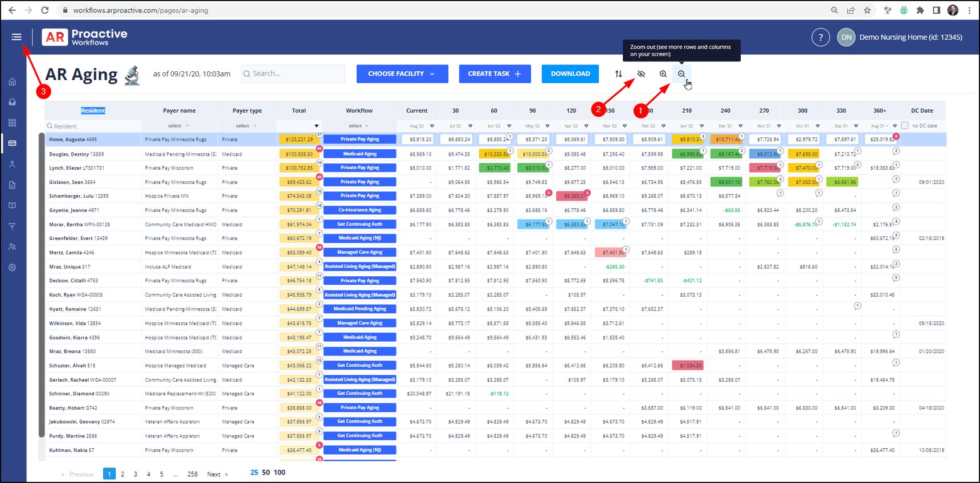Click the zoom in magnifier icon
Viewport: 980px width, 483px height.
point(663,74)
